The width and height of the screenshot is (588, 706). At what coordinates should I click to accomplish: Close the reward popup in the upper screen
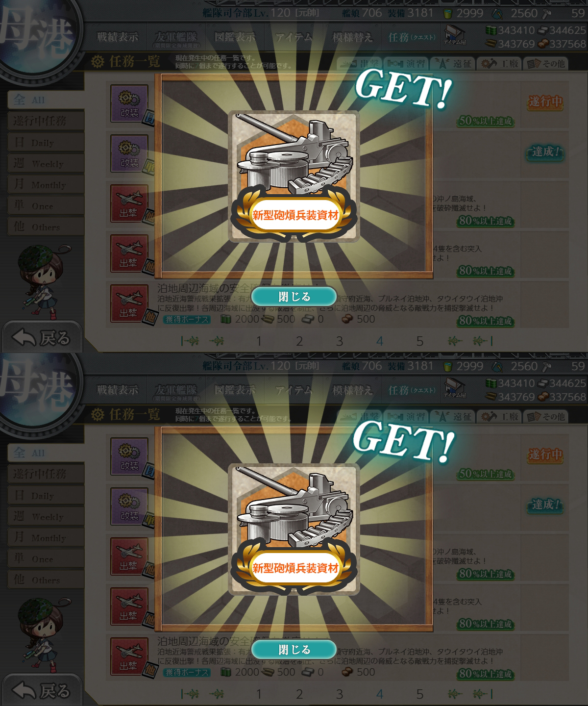click(294, 297)
